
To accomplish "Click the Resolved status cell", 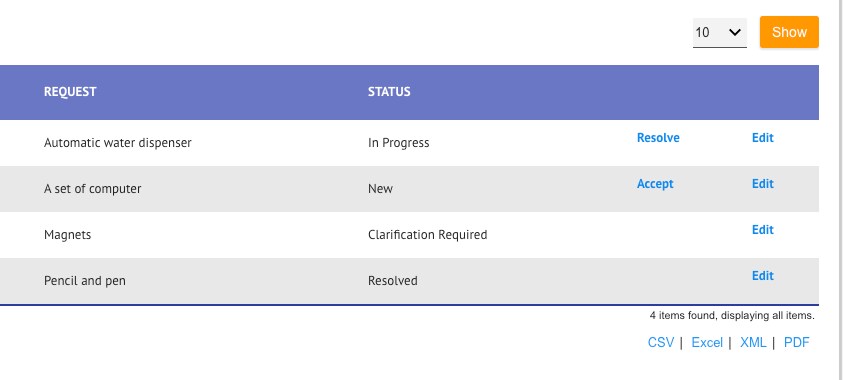I will pyautogui.click(x=392, y=281).
